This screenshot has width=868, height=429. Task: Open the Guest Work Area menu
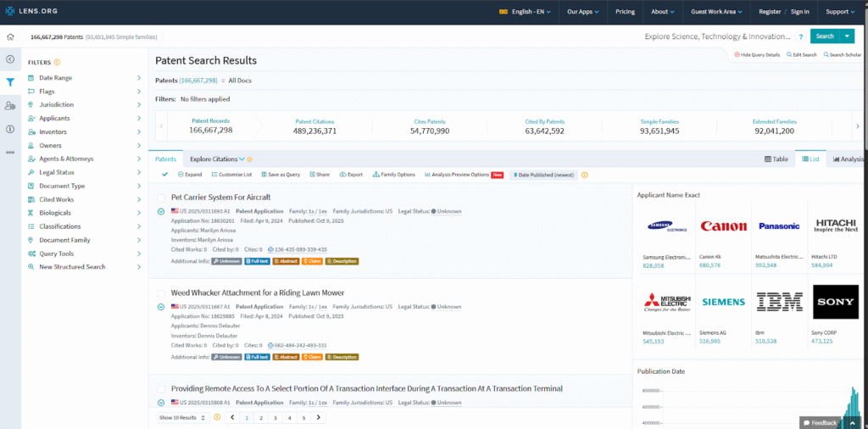(716, 12)
